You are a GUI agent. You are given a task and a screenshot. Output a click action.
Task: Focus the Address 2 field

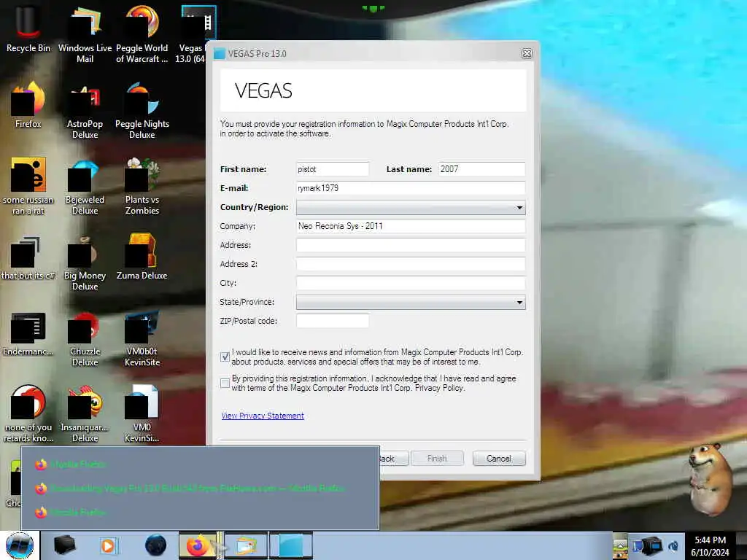point(411,264)
